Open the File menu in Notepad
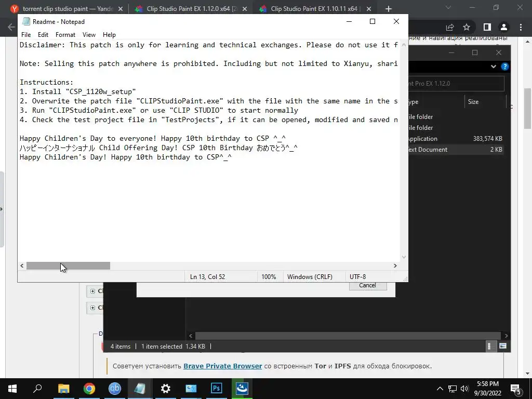This screenshot has width=532, height=399. [26, 35]
